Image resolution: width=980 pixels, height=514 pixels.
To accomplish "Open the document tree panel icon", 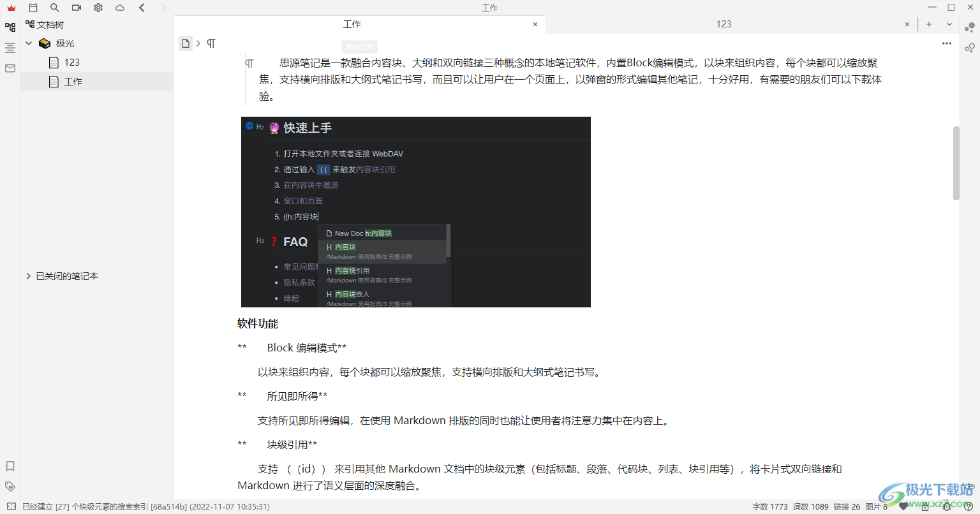I will [x=10, y=27].
